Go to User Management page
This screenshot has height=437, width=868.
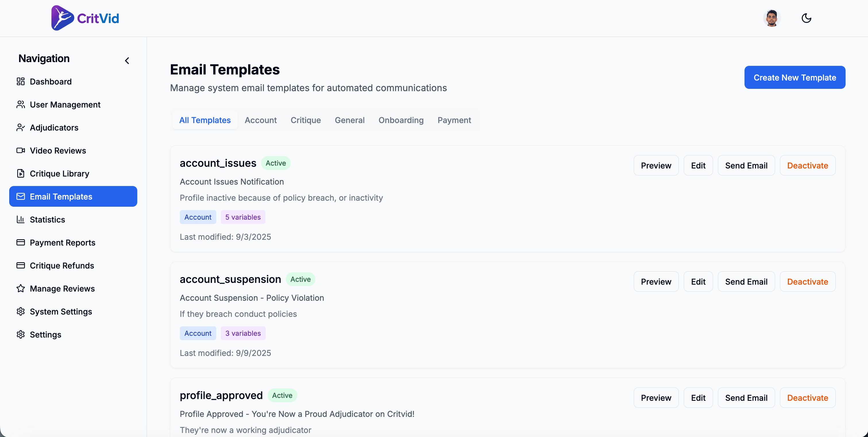73,105
